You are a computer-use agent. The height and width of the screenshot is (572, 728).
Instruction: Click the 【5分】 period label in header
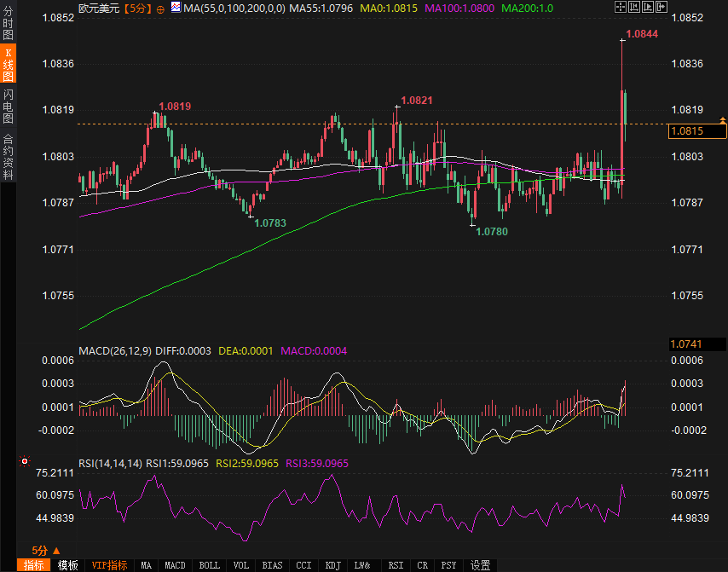tap(137, 8)
